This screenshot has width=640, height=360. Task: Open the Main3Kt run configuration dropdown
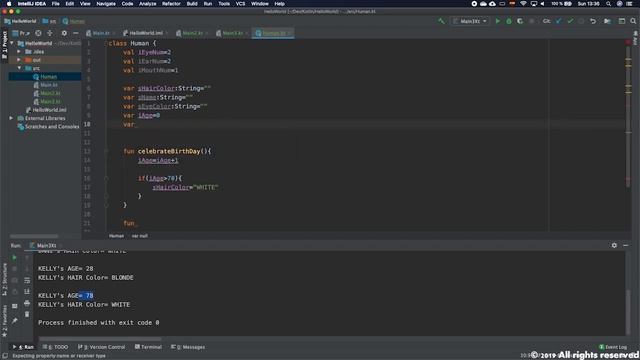point(470,21)
